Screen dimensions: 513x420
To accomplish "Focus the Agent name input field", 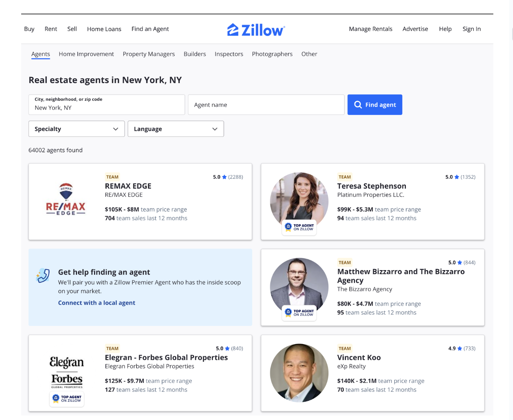I will click(x=266, y=105).
